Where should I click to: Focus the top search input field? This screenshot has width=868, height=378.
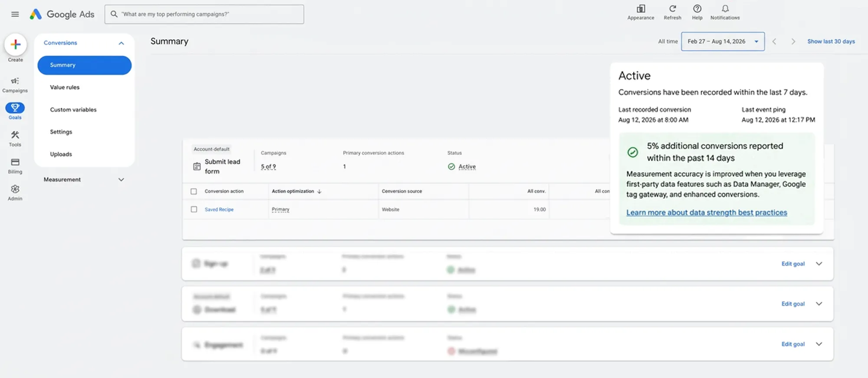click(204, 14)
